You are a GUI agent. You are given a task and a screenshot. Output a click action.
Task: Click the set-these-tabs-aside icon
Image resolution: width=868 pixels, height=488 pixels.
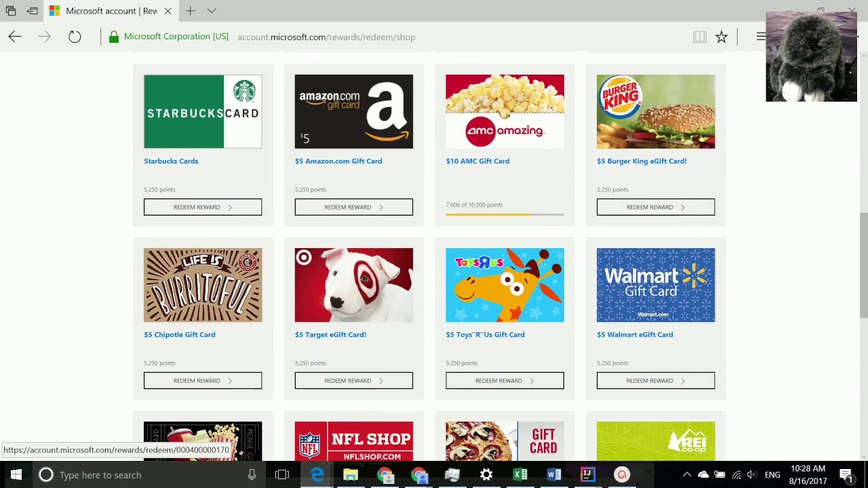[x=32, y=11]
